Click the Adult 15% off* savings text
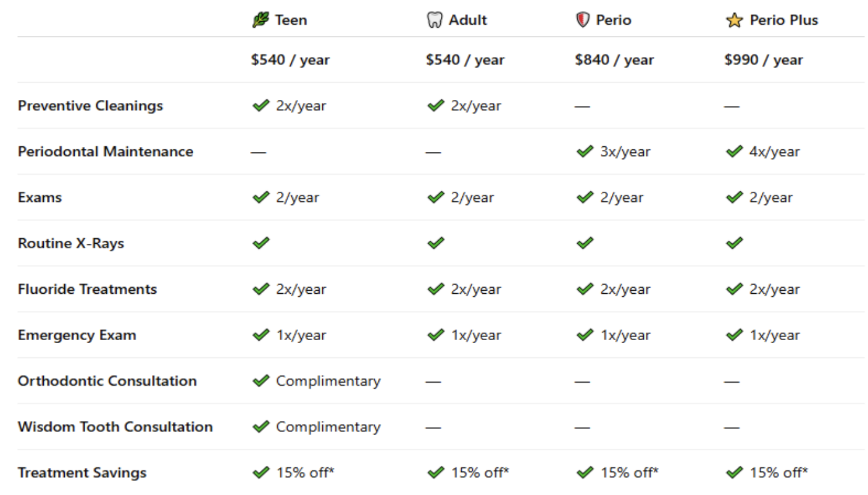The width and height of the screenshot is (868, 495). [x=480, y=473]
